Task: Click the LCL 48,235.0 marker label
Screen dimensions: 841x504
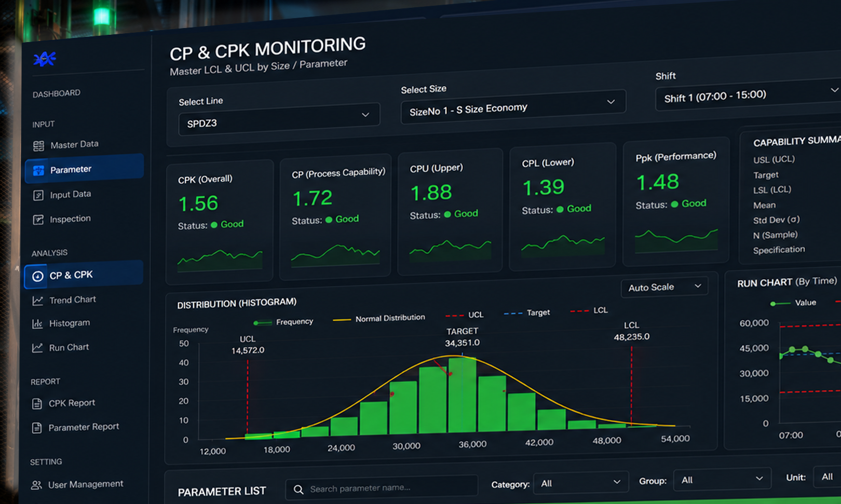Action: pos(631,331)
